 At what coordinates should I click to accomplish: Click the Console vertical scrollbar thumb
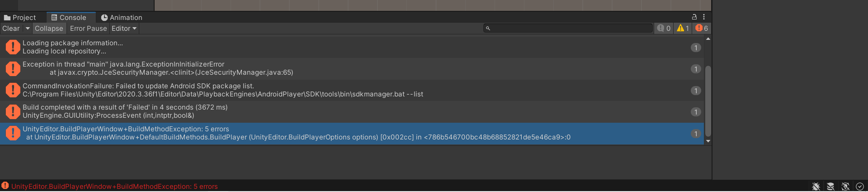708,101
